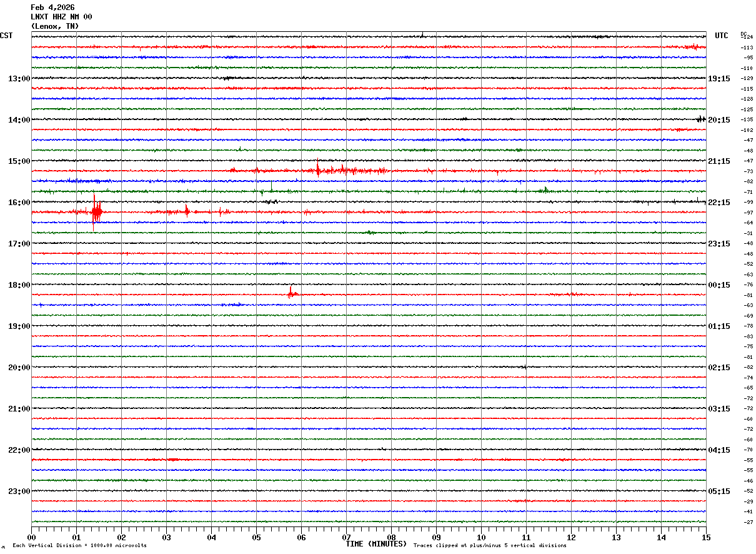Click the '22:15' UTC time label
This screenshot has height=554, width=756.
point(719,203)
